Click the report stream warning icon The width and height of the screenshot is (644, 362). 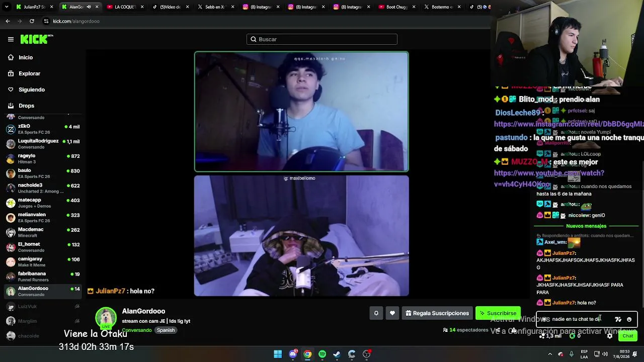(x=513, y=330)
